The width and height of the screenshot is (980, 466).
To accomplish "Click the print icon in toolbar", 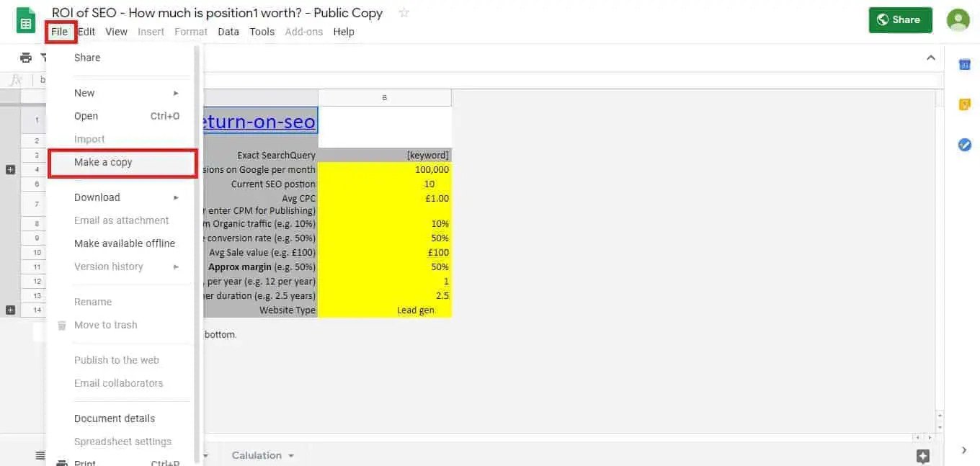I will 26,58.
